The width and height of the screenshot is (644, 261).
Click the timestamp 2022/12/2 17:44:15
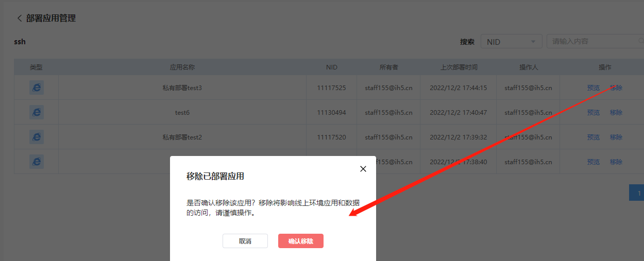tap(459, 88)
